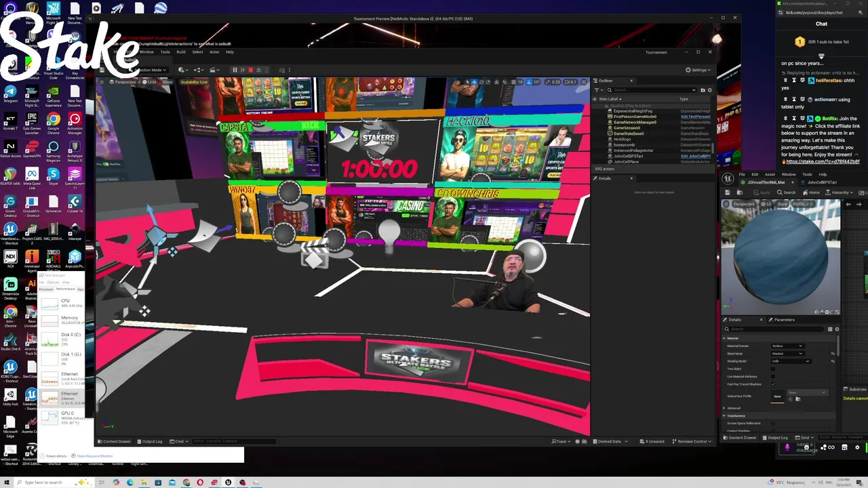This screenshot has height=488, width=868.
Task: Open Outliner settings gear icon
Action: click(709, 90)
